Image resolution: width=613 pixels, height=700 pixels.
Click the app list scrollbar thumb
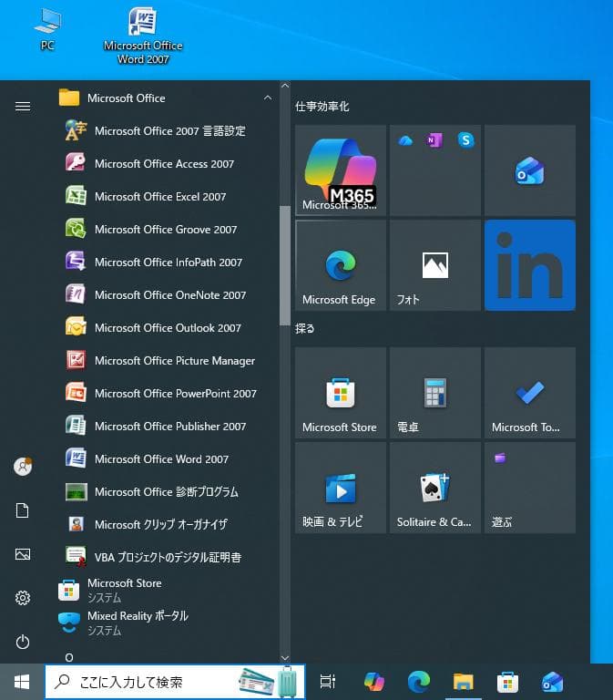(285, 264)
